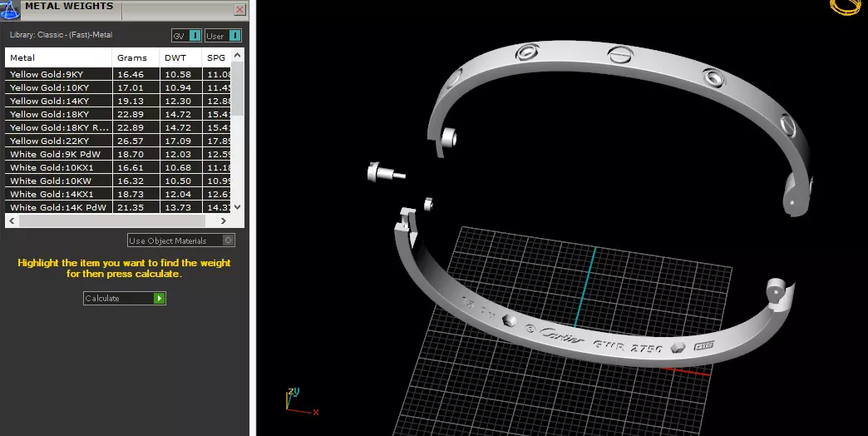The width and height of the screenshot is (868, 436).
Task: Sort by the DWT column header
Action: 180,57
